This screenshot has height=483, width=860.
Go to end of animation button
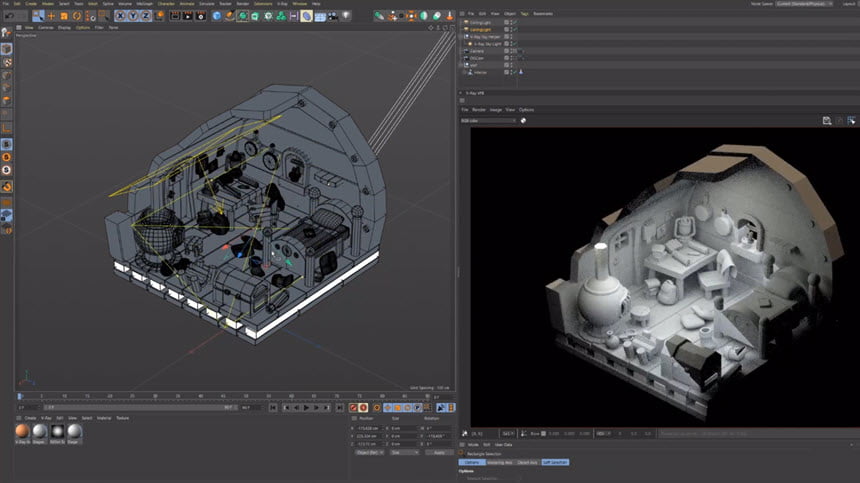coord(340,407)
